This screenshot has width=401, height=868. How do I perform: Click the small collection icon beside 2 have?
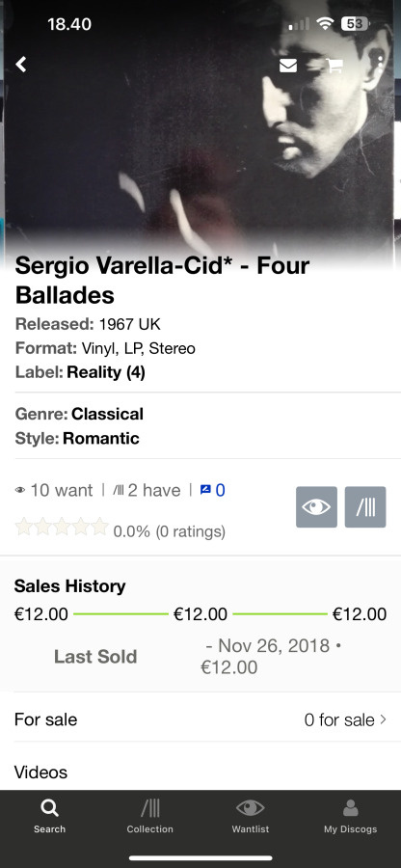coord(118,491)
